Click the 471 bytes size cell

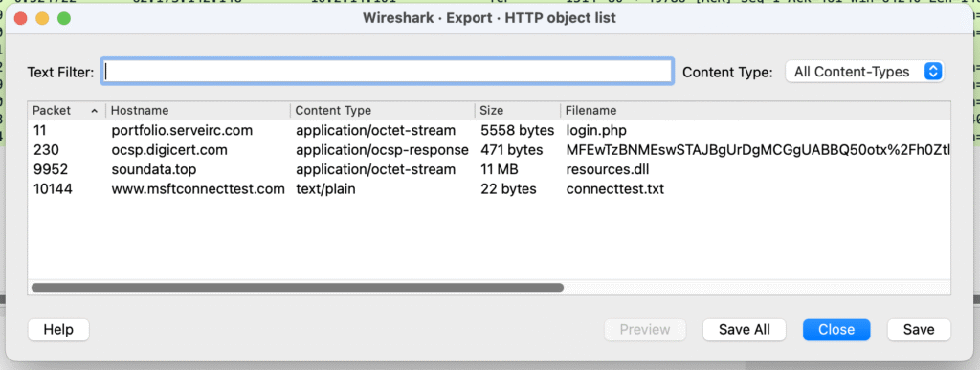point(513,150)
